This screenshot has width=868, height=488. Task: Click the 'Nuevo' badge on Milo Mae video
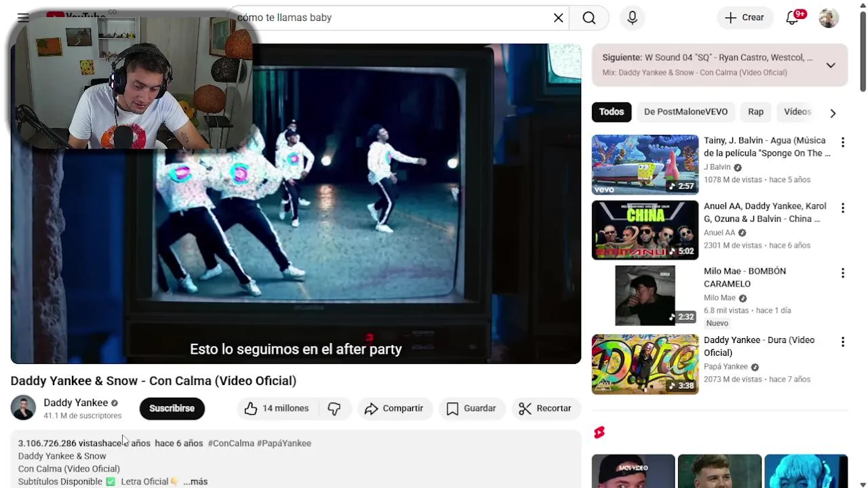pos(717,323)
